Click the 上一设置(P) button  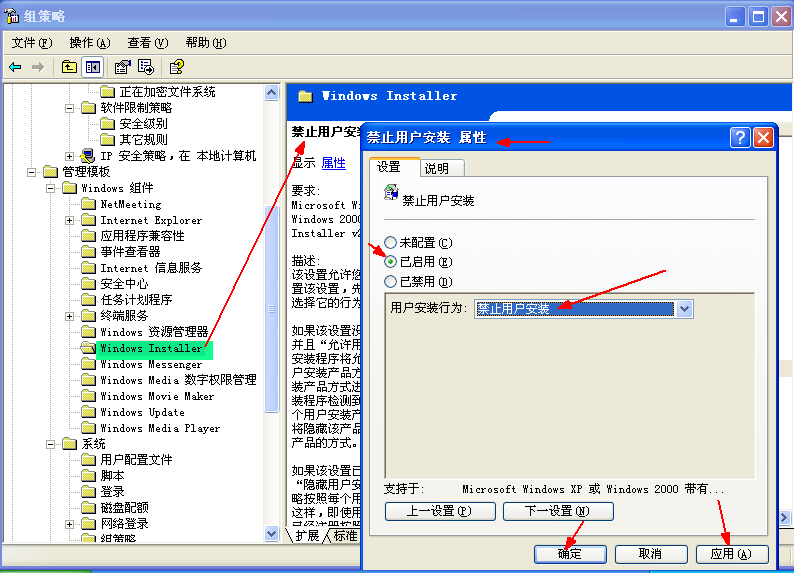440,511
